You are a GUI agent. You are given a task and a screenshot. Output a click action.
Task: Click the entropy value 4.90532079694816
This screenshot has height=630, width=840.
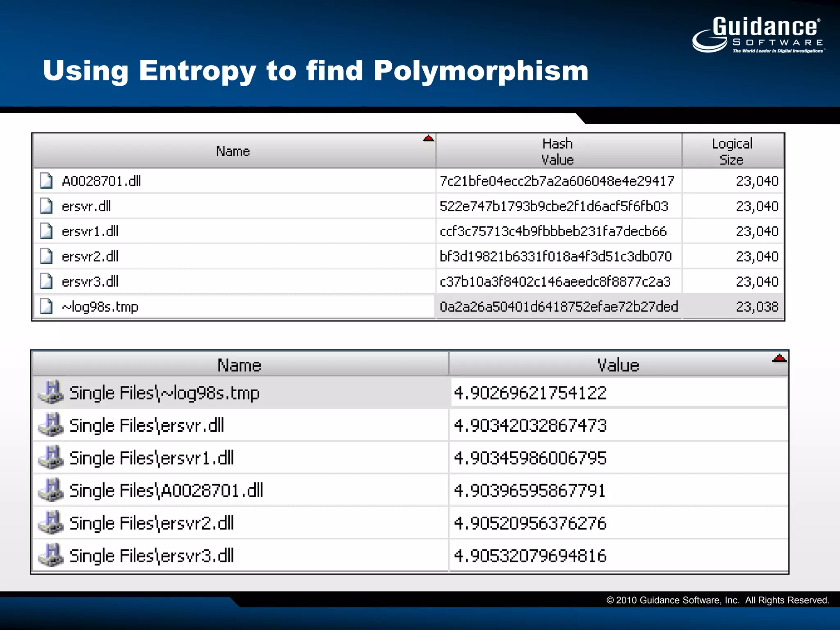(530, 556)
